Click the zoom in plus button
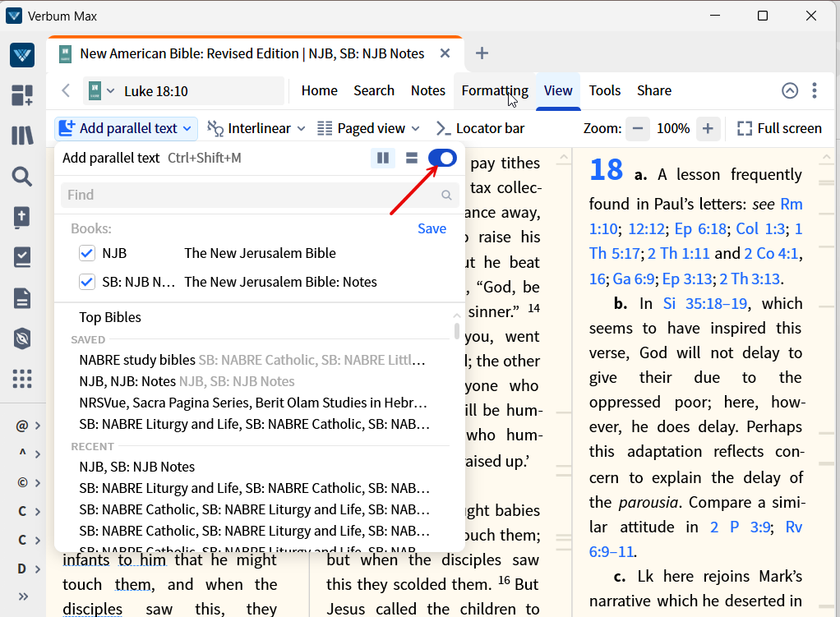 coord(708,129)
